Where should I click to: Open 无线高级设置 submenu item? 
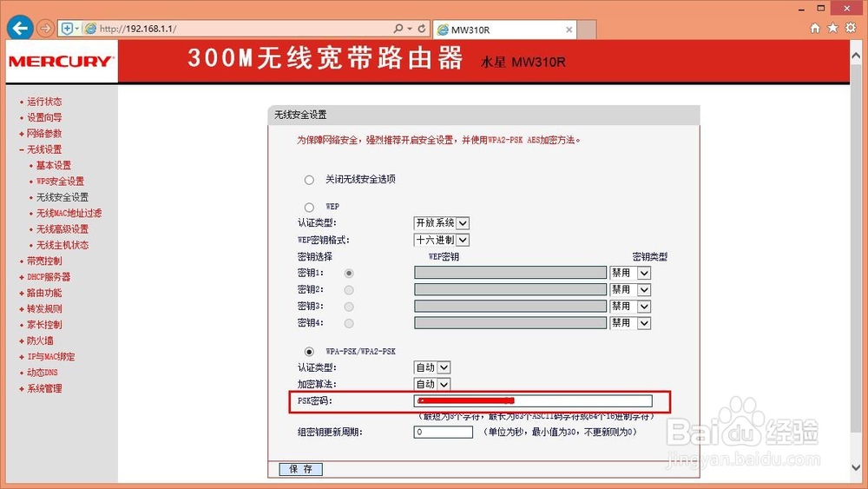[x=62, y=229]
